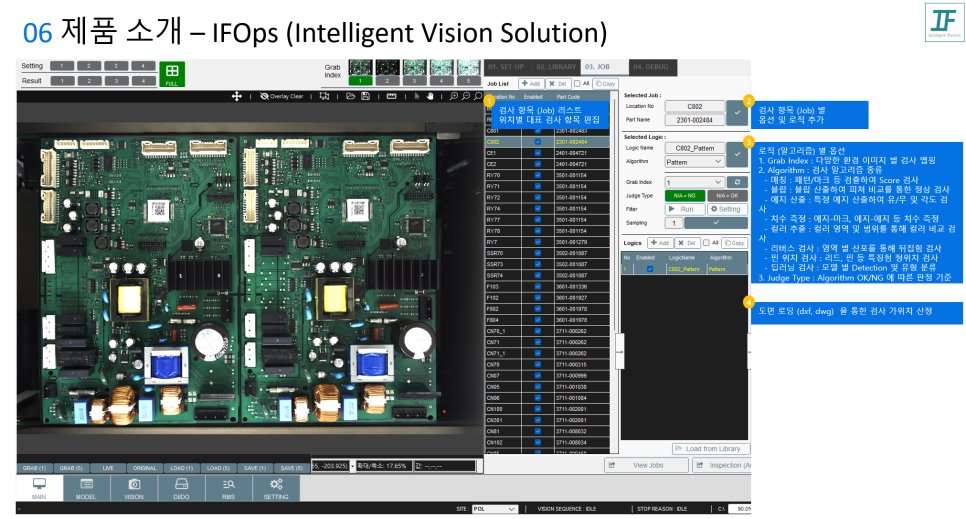966x519 pixels.
Task: Click the SAVE (5) button
Action: click(x=291, y=468)
